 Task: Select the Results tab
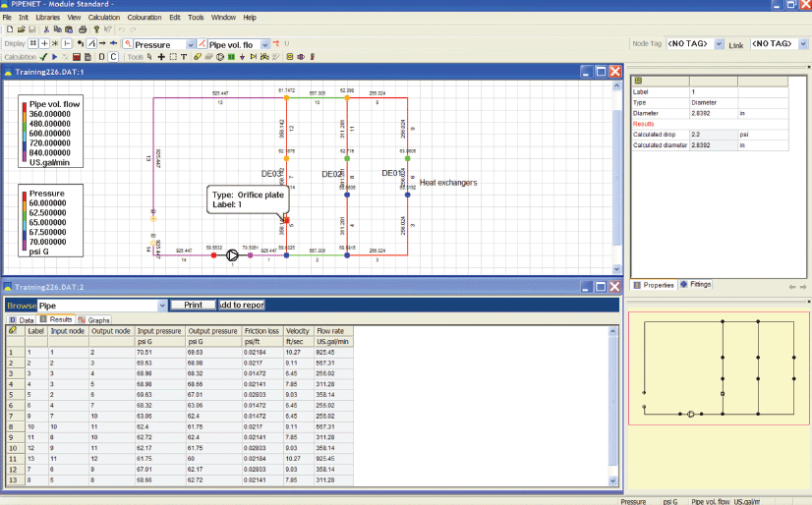point(56,319)
